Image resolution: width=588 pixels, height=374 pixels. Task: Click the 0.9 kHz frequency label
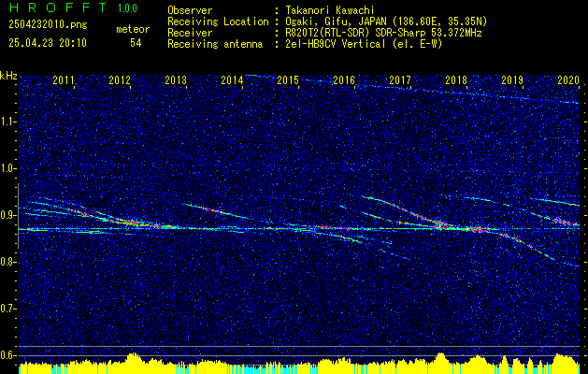coord(7,215)
